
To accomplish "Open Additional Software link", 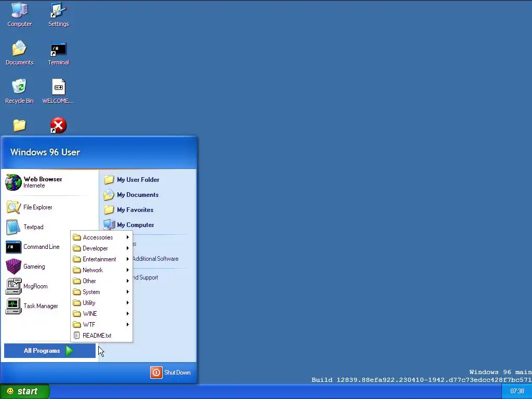I will tap(155, 259).
